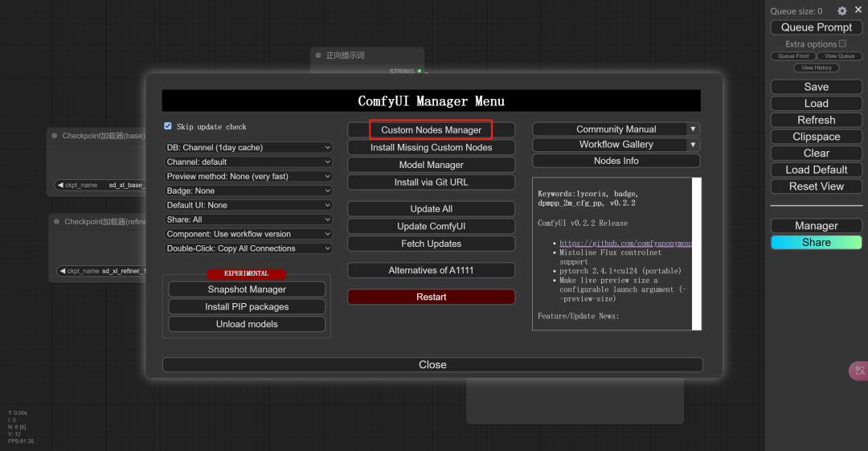The width and height of the screenshot is (868, 451).
Task: Click left arrow on ckpt_name sd_xl_refiner
Action: coord(63,271)
